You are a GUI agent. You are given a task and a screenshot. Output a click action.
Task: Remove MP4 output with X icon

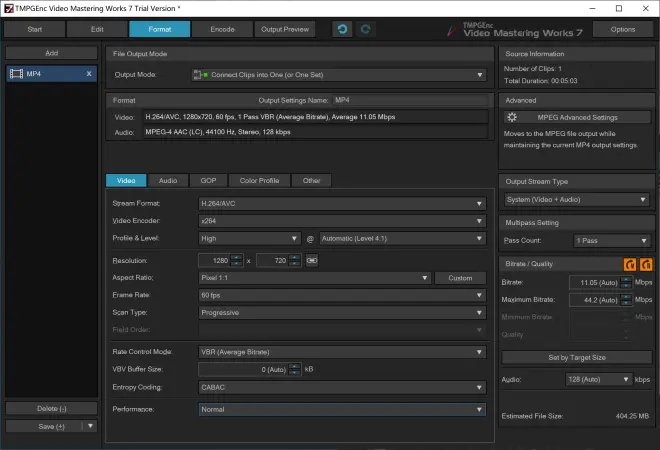click(89, 74)
